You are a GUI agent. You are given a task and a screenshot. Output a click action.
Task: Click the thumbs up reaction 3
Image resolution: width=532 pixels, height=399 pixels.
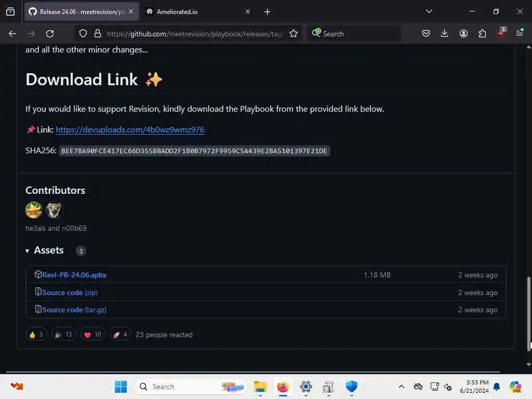[x=36, y=335]
